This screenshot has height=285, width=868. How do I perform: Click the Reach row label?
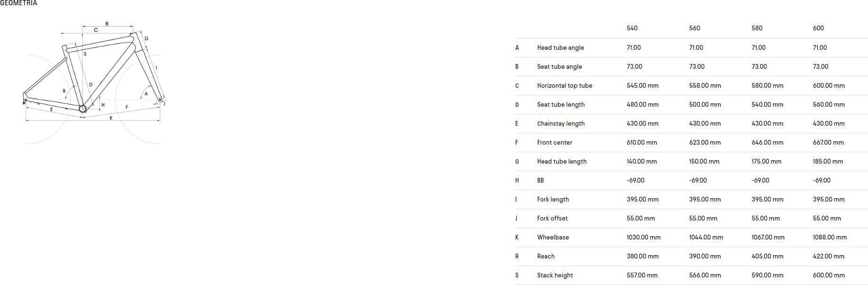tap(546, 257)
